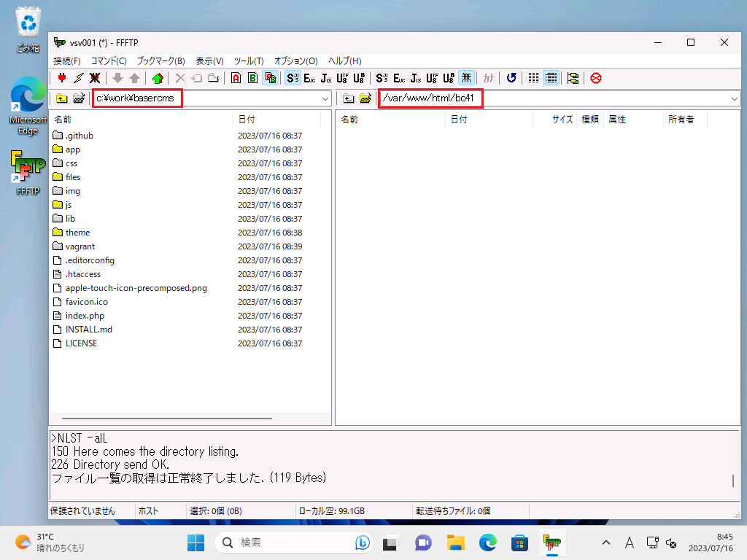Select index.php in the local file list
Image resolution: width=747 pixels, height=560 pixels.
[85, 316]
